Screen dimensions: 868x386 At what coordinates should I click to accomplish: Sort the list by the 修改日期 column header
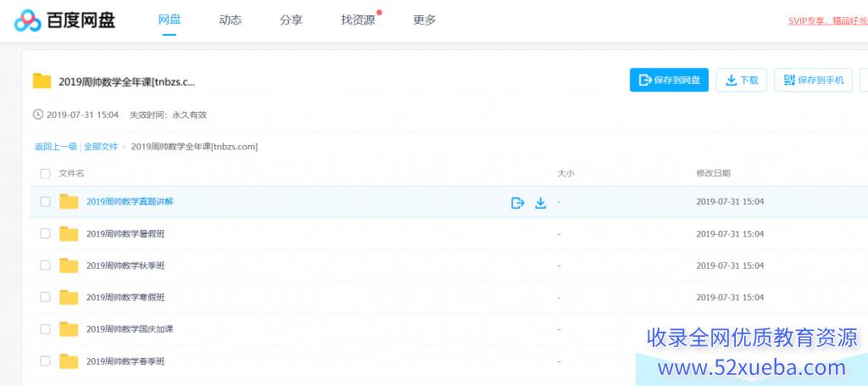pyautogui.click(x=714, y=173)
